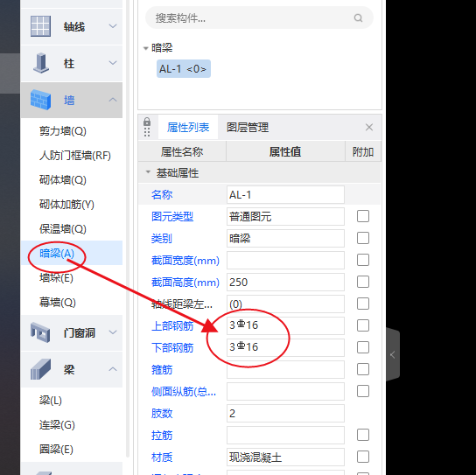476x475 pixels.
Task: Switch to 图层管理 tab
Action: (248, 127)
